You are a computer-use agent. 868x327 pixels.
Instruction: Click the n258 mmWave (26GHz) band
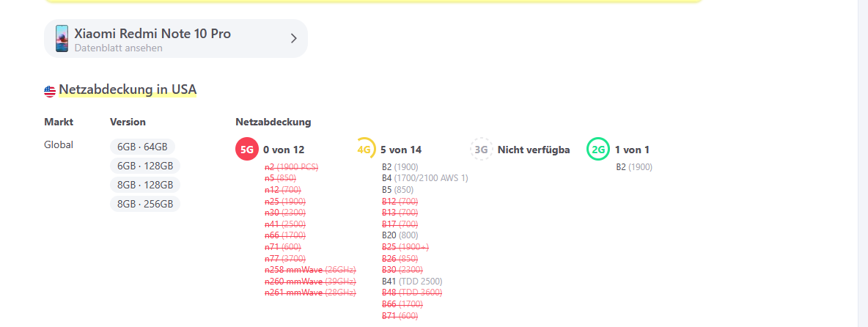[x=311, y=270]
